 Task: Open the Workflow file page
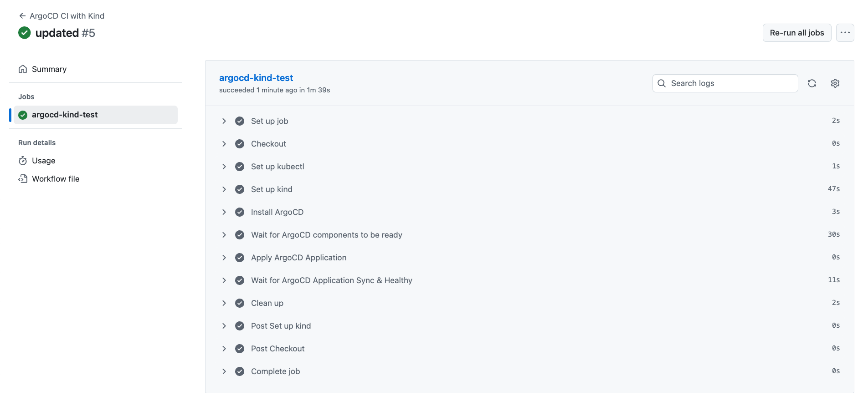click(56, 179)
